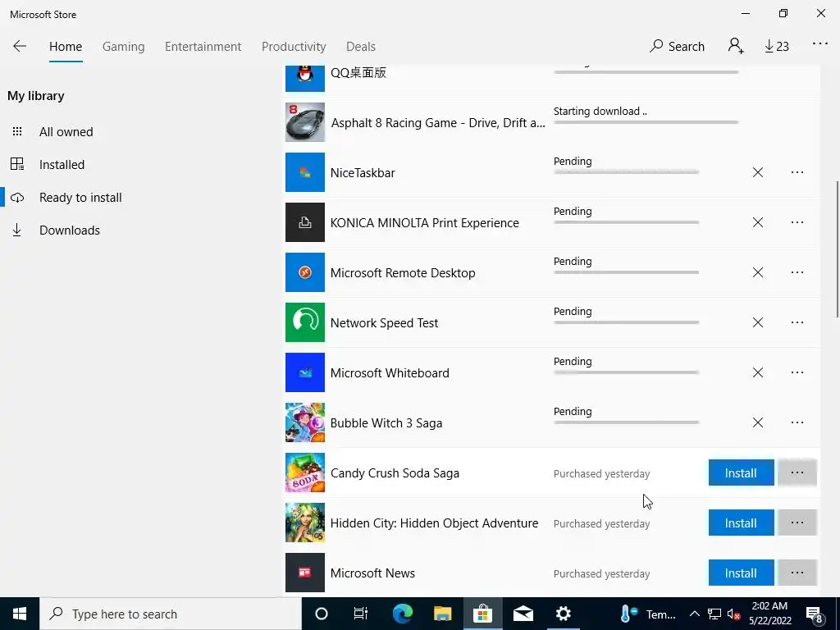
Task: Click the NiceTaskbar app icon
Action: (x=305, y=172)
